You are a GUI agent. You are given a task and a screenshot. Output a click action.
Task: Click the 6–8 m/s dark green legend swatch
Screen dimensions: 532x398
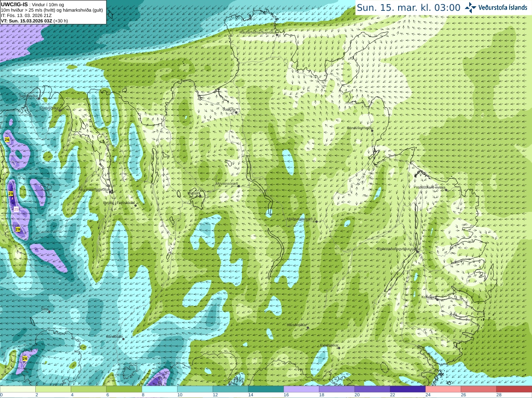[x=124, y=389]
